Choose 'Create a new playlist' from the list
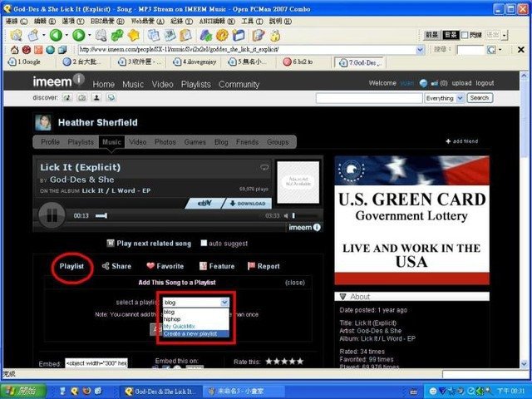Viewport: 532px width, 399px height. [x=196, y=334]
